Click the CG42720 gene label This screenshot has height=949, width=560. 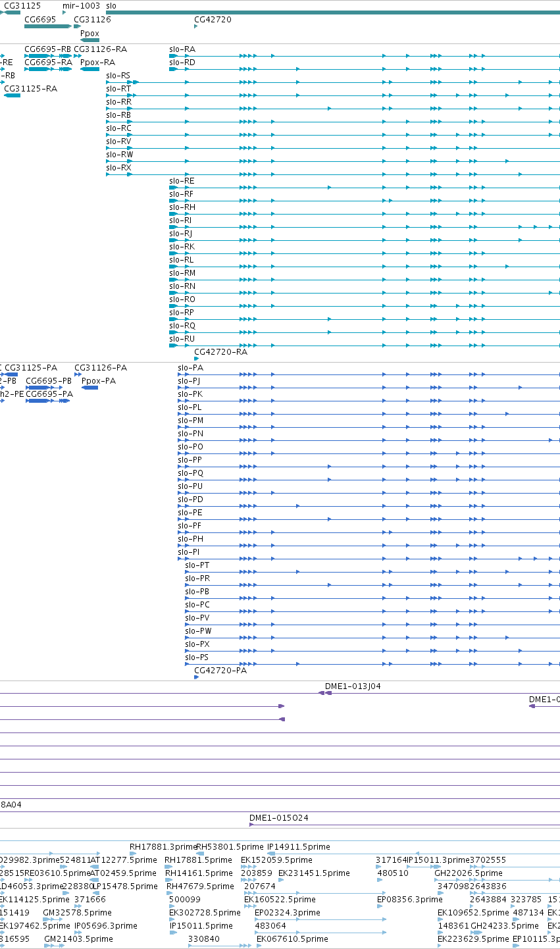(x=213, y=20)
